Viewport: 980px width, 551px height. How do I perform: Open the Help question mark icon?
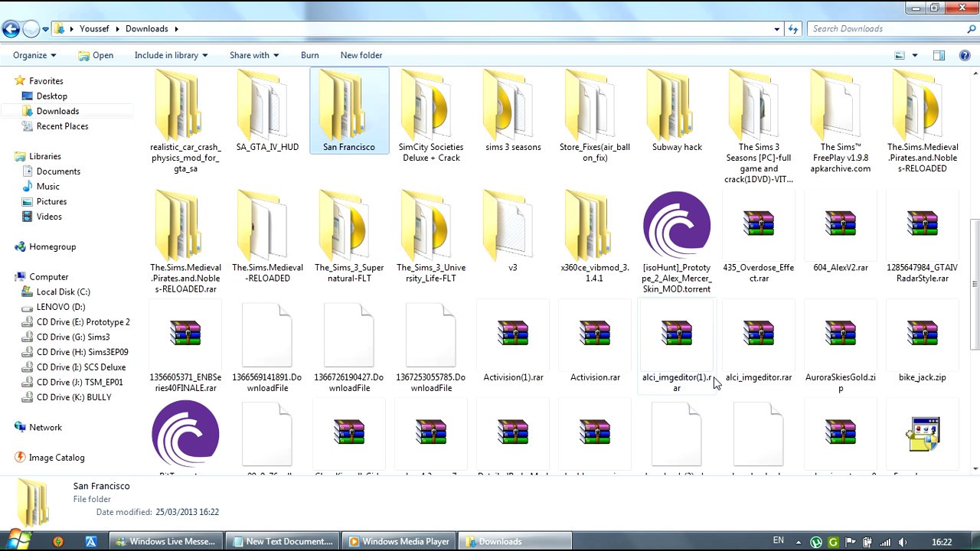(965, 55)
